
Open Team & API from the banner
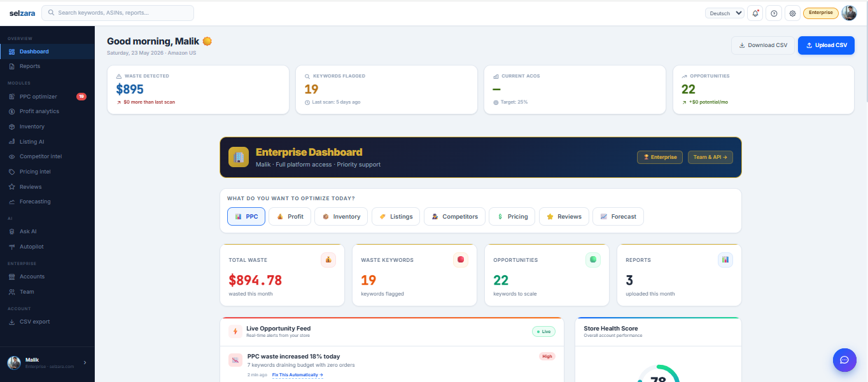coord(710,157)
